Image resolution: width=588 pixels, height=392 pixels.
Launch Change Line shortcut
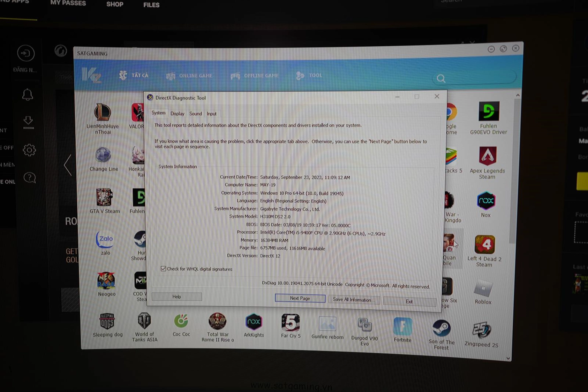tap(103, 155)
